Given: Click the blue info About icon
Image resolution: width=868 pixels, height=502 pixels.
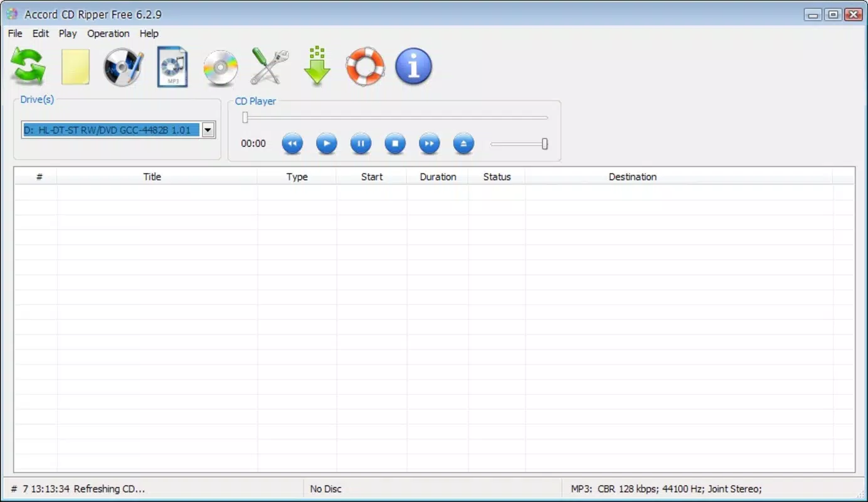Looking at the screenshot, I should [x=414, y=67].
